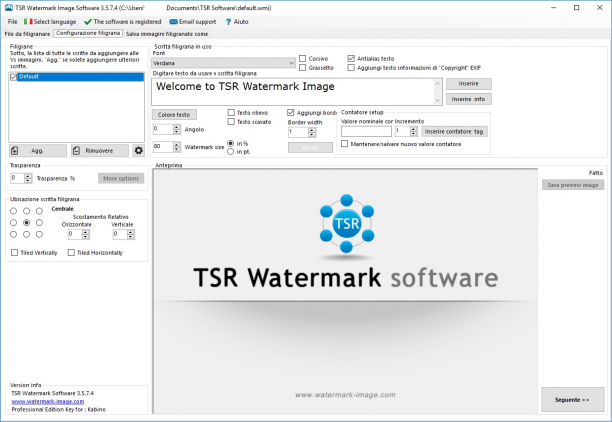Image resolution: width=612 pixels, height=422 pixels.
Task: Click the green checkmark registered icon
Action: [x=88, y=22]
